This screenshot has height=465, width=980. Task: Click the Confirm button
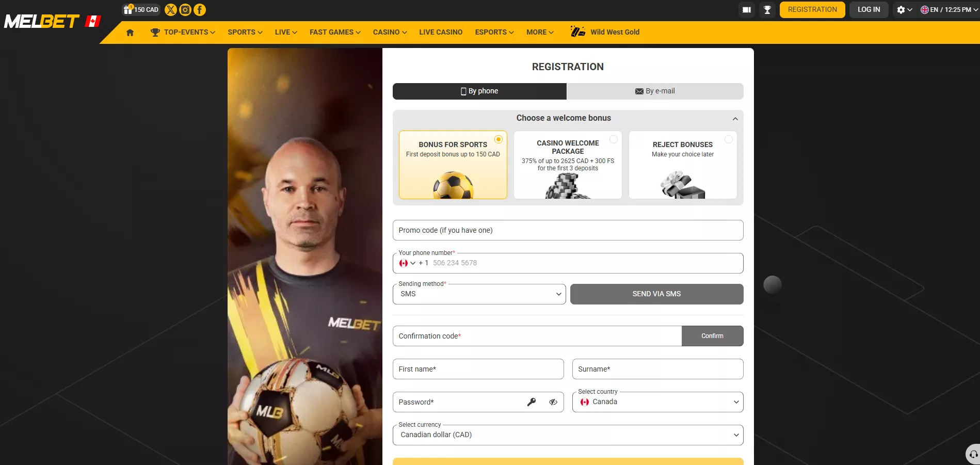click(712, 336)
